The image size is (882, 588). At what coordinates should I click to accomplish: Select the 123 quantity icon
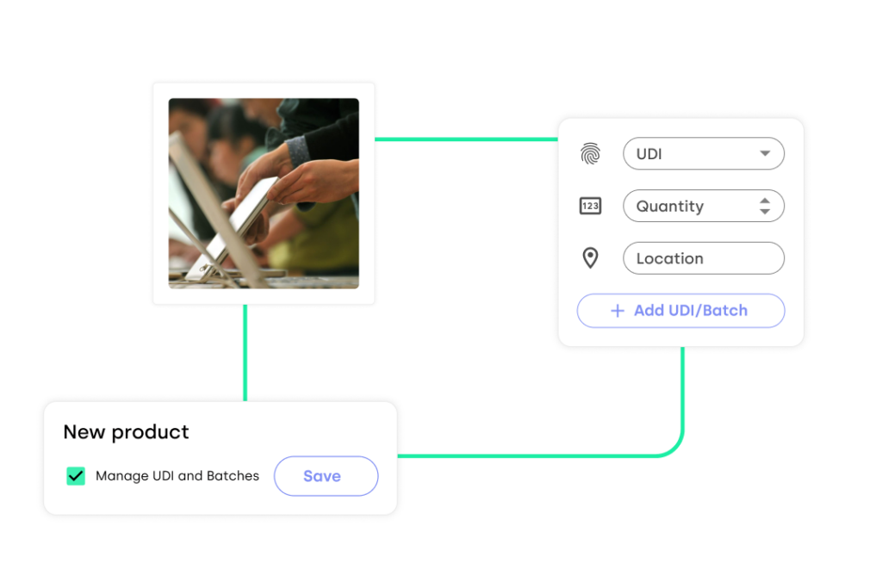pyautogui.click(x=590, y=206)
